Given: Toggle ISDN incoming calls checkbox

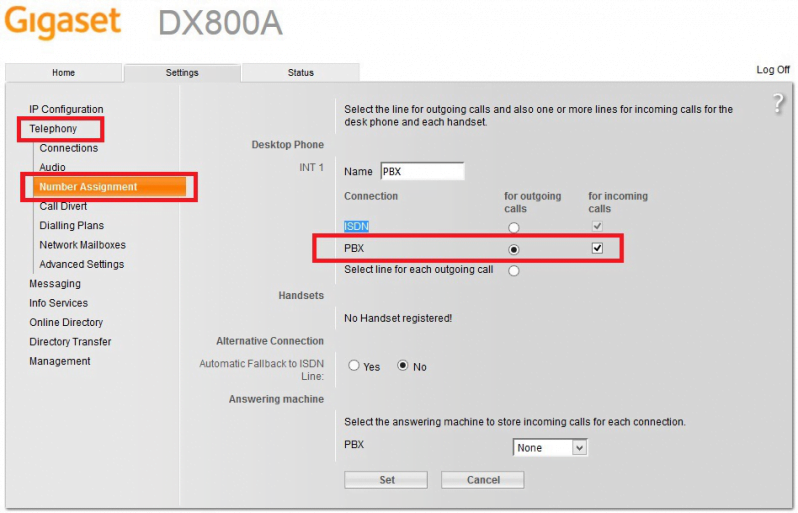Looking at the screenshot, I should click(597, 226).
